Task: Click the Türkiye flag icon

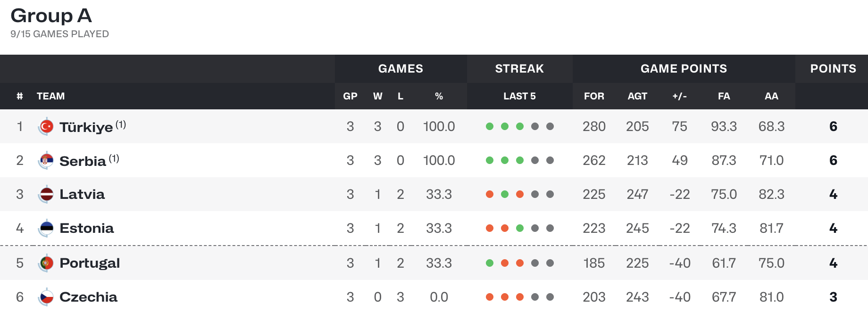Action: pyautogui.click(x=46, y=126)
